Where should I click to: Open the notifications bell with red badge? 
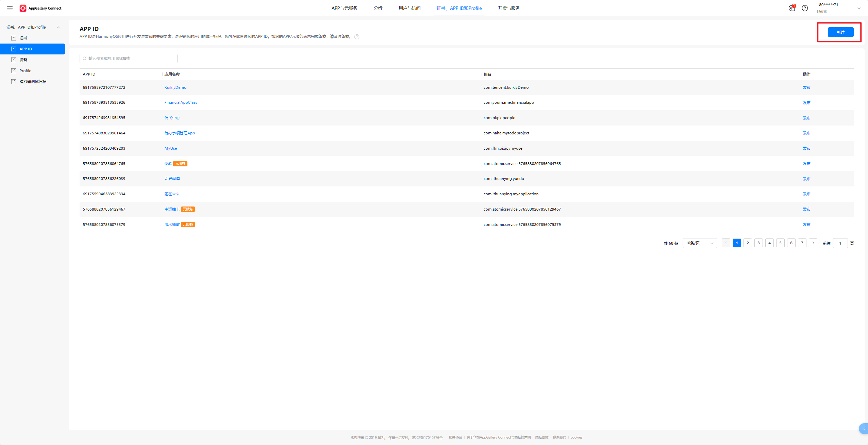[x=792, y=8]
